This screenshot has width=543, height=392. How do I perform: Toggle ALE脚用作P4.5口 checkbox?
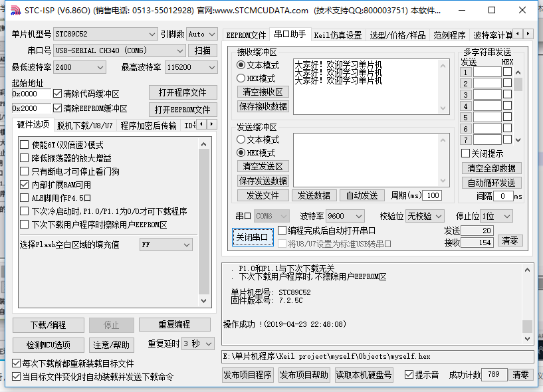coord(24,198)
